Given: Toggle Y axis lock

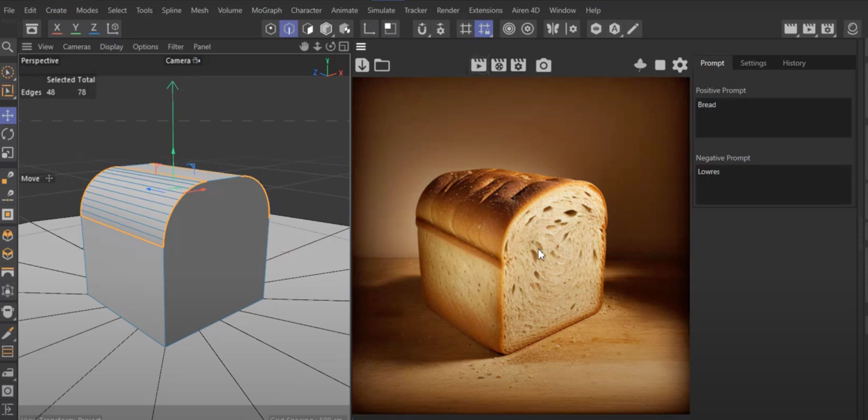Looking at the screenshot, I should pos(75,29).
